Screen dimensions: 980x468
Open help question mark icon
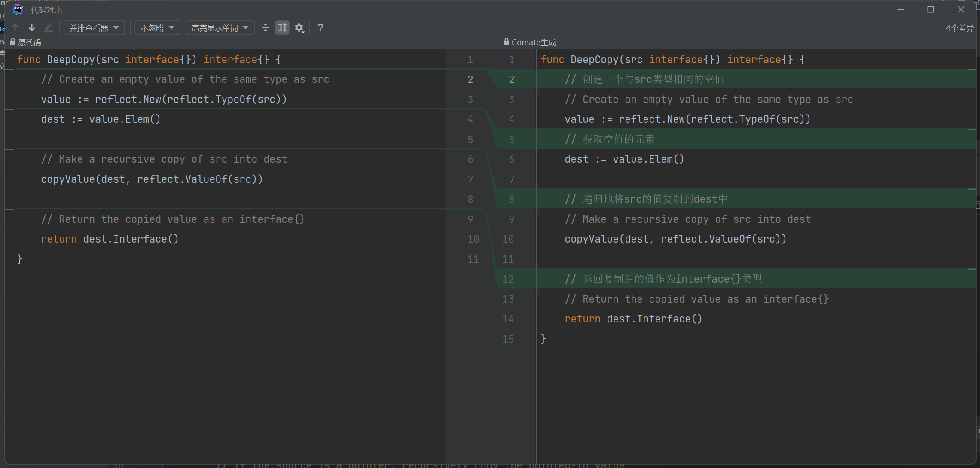(321, 28)
